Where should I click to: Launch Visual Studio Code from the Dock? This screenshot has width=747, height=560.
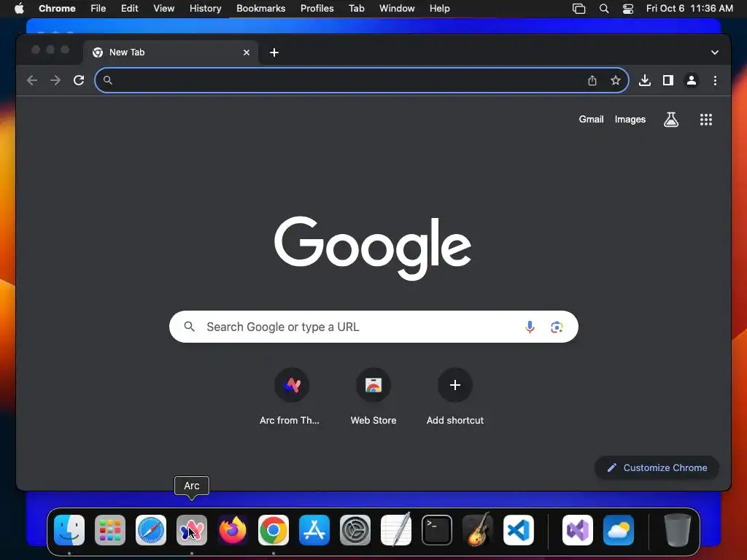(x=519, y=530)
